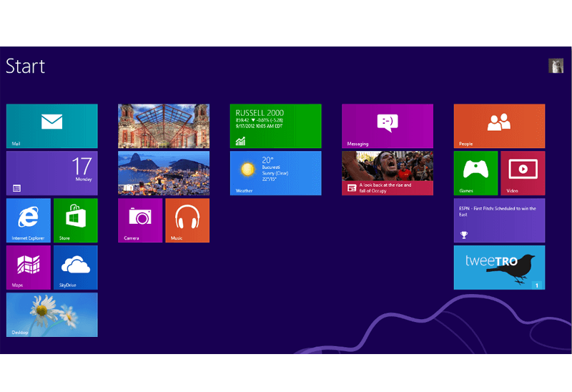Open the Bing tile with building photo
Viewport: 572px width, 392px height.
tap(164, 126)
